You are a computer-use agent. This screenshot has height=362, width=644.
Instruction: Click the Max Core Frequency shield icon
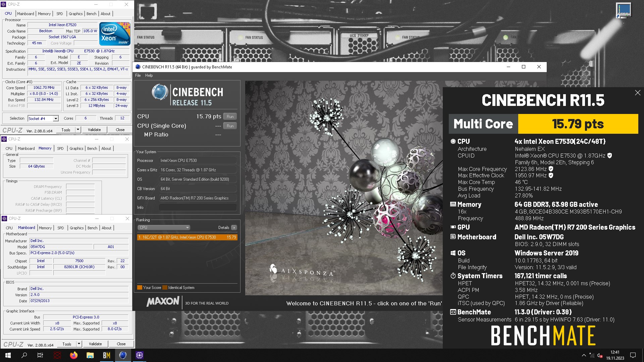coord(551,169)
